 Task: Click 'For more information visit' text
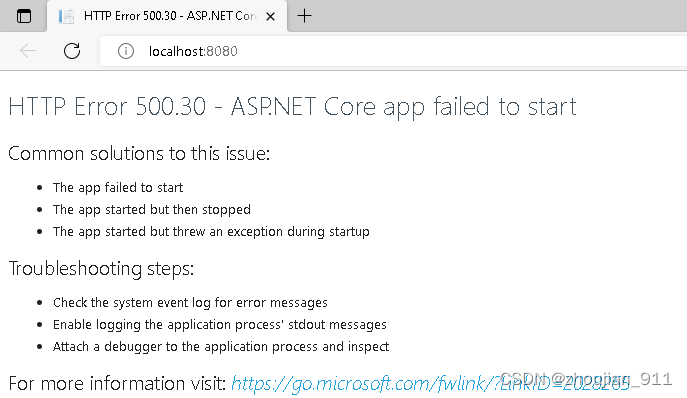click(117, 384)
